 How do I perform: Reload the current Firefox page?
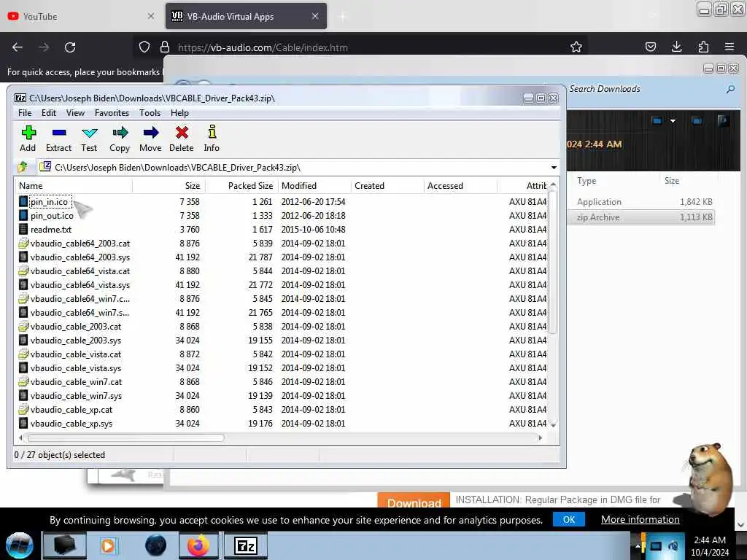(70, 47)
